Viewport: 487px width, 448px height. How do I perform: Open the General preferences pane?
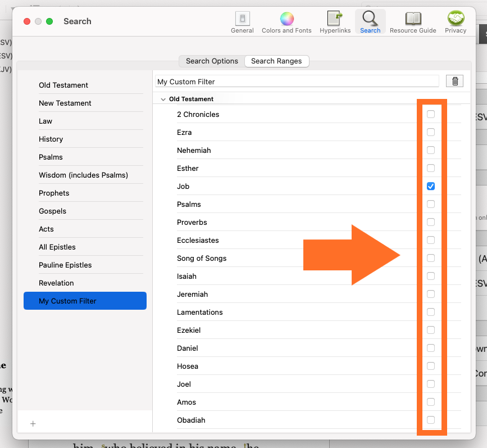click(242, 22)
